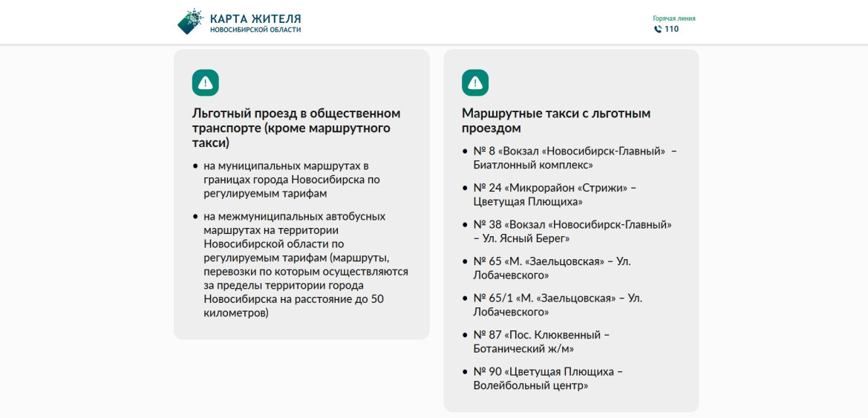Screen dimensions: 868x418
Task: Call the hotline number 110
Action: tap(671, 30)
